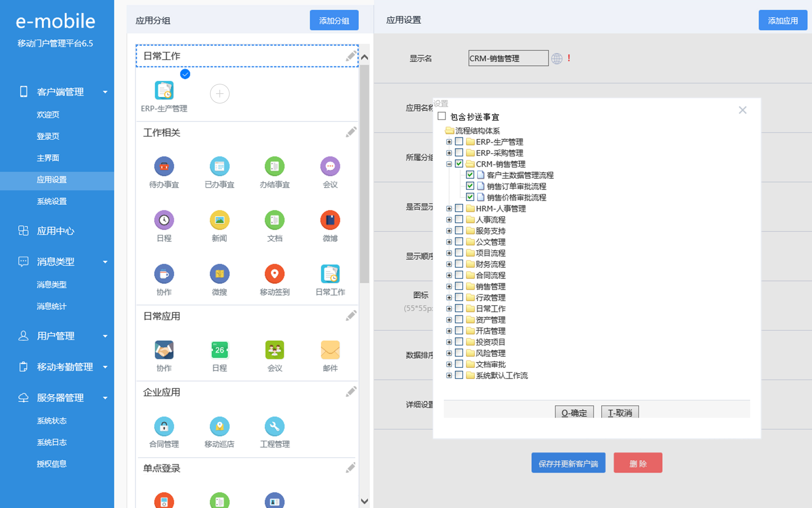Select the 协作 handshake icon in 日常应用

pyautogui.click(x=164, y=350)
